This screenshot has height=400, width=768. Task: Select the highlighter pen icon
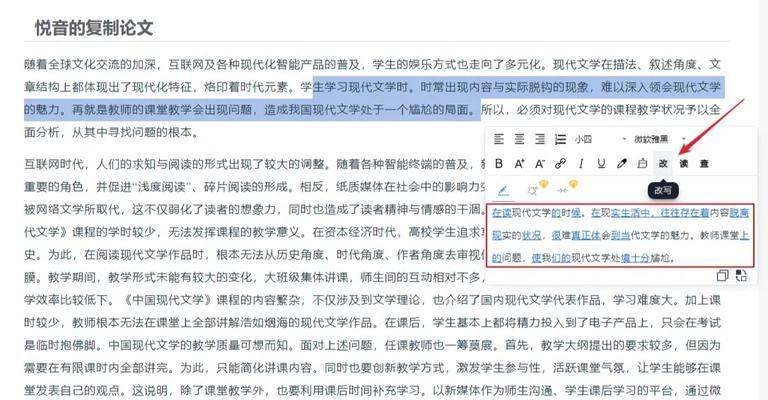tap(622, 164)
